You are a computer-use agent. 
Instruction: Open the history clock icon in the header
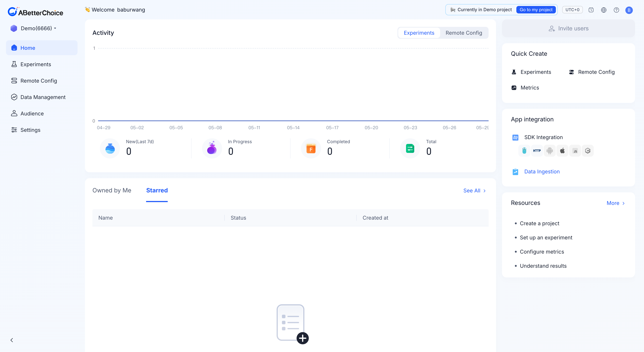591,10
